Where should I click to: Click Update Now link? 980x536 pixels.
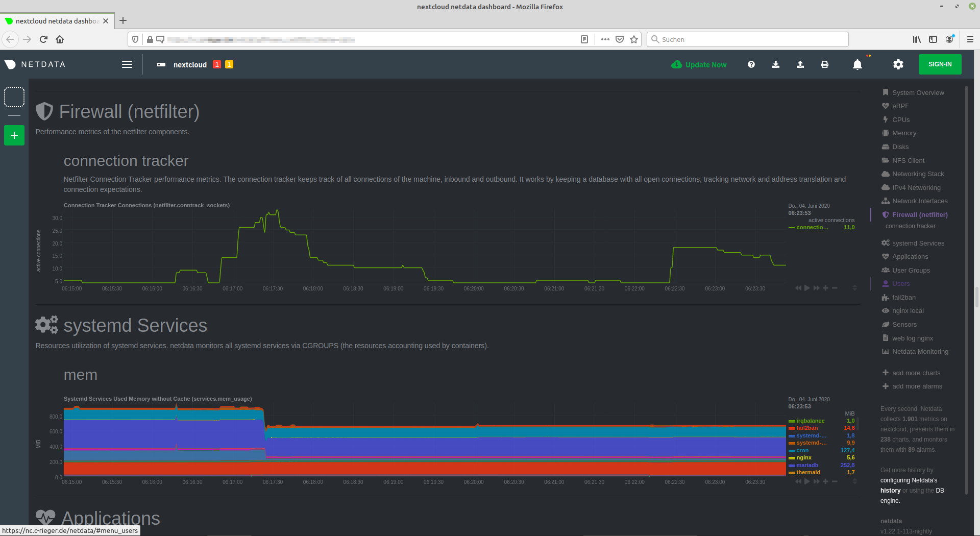pos(699,64)
